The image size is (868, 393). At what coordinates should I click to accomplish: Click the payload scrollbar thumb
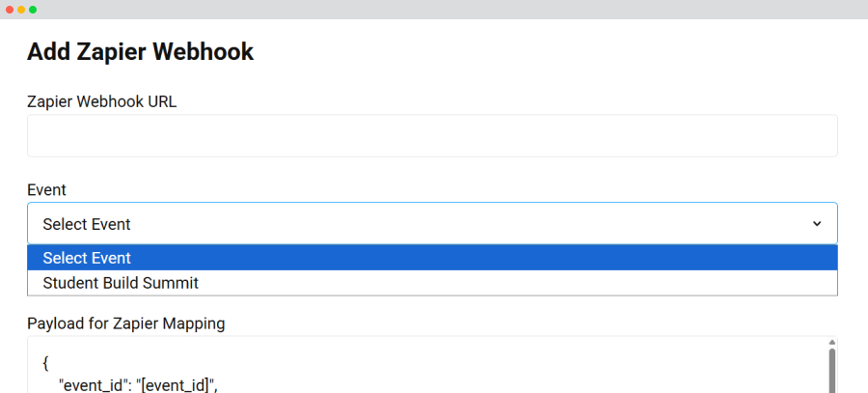[831, 372]
